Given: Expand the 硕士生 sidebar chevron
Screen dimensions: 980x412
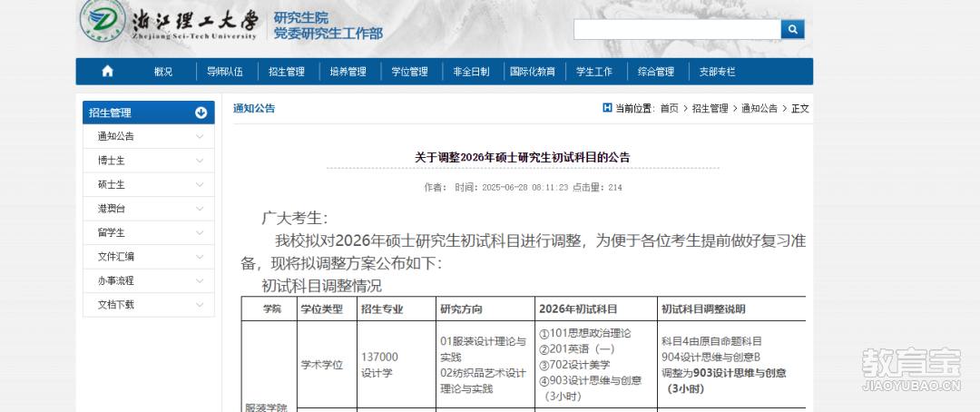Looking at the screenshot, I should coord(200,184).
